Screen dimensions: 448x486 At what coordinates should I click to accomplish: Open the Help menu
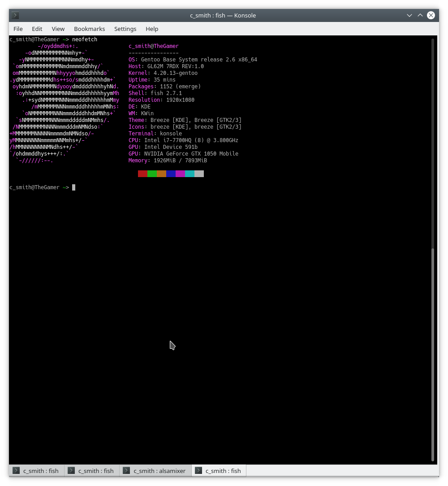152,29
